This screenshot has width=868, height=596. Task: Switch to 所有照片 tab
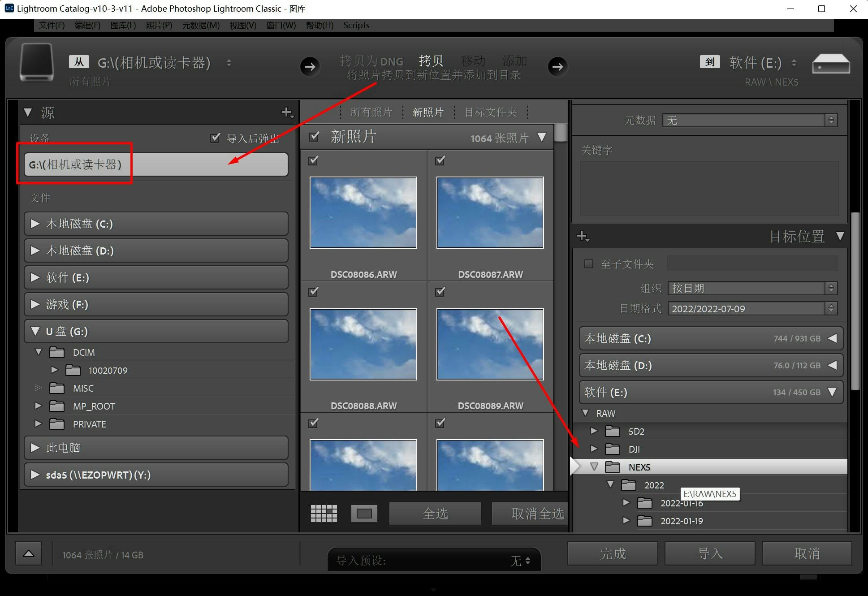tap(371, 112)
